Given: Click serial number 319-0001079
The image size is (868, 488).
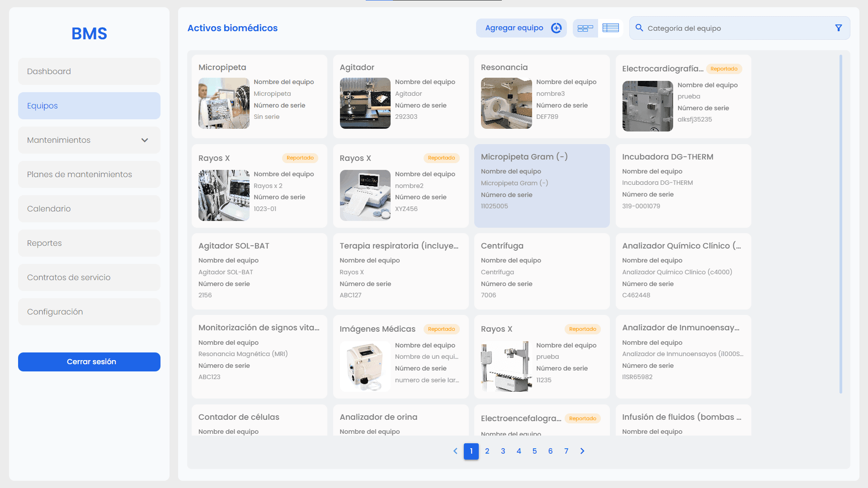Looking at the screenshot, I should click(x=641, y=206).
